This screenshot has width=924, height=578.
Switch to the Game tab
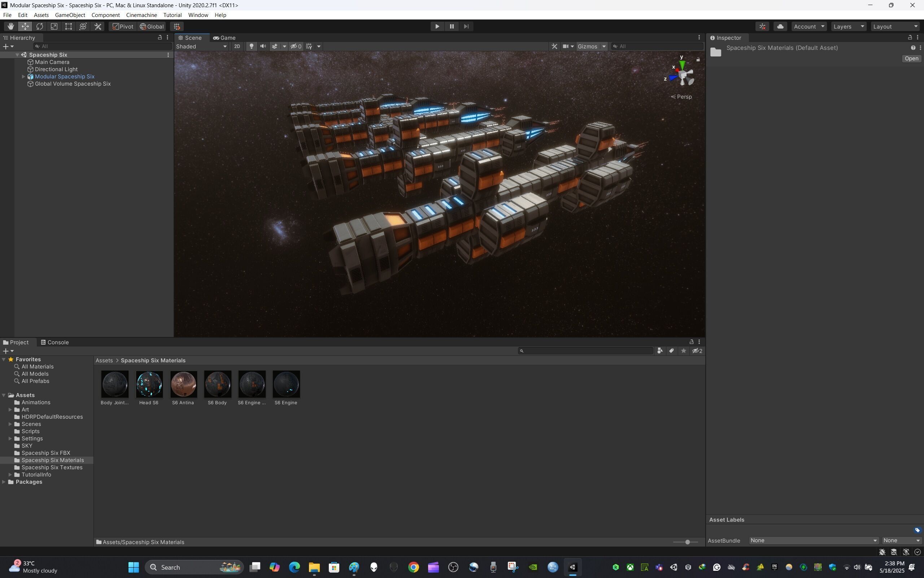pyautogui.click(x=224, y=38)
